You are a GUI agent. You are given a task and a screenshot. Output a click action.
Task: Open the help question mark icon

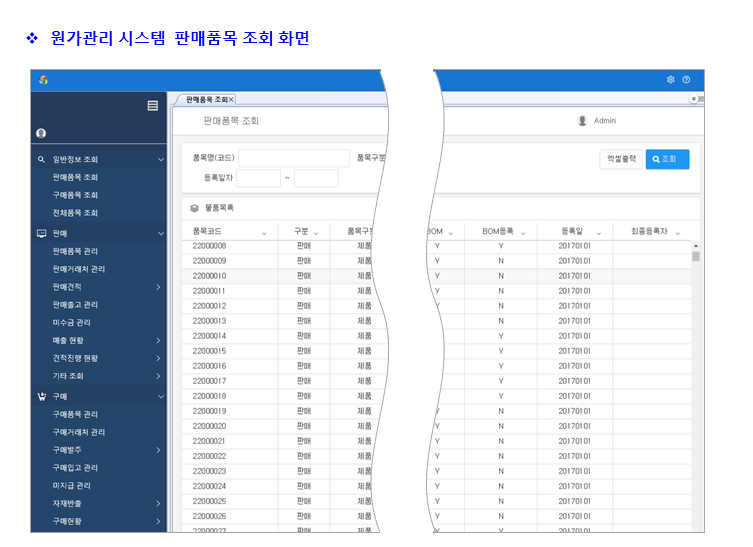[x=686, y=80]
